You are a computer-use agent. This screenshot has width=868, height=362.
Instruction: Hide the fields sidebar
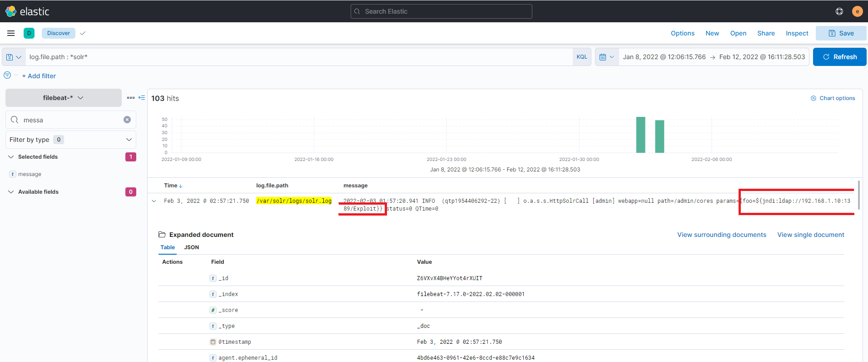coord(142,98)
